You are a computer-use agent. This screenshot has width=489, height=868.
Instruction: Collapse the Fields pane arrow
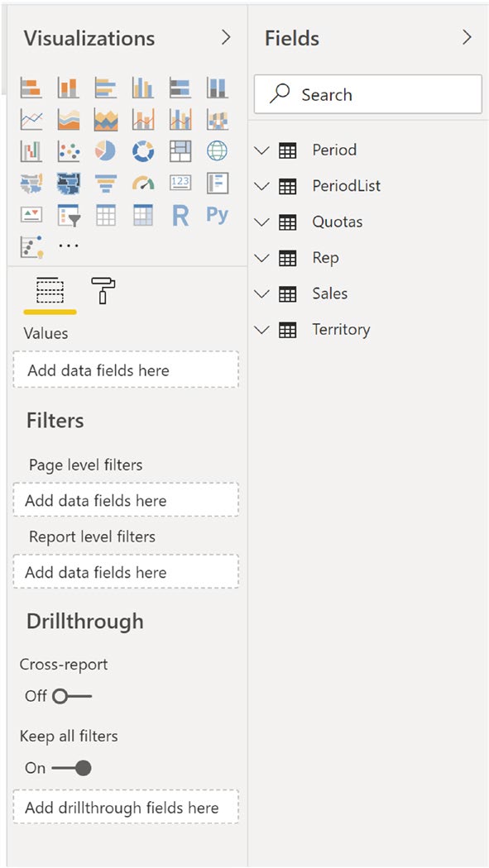(x=467, y=38)
